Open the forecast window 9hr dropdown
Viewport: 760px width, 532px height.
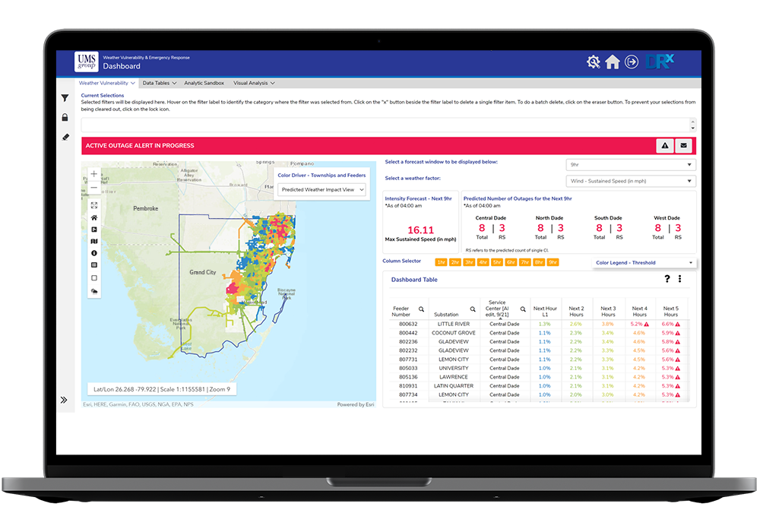[x=630, y=165]
